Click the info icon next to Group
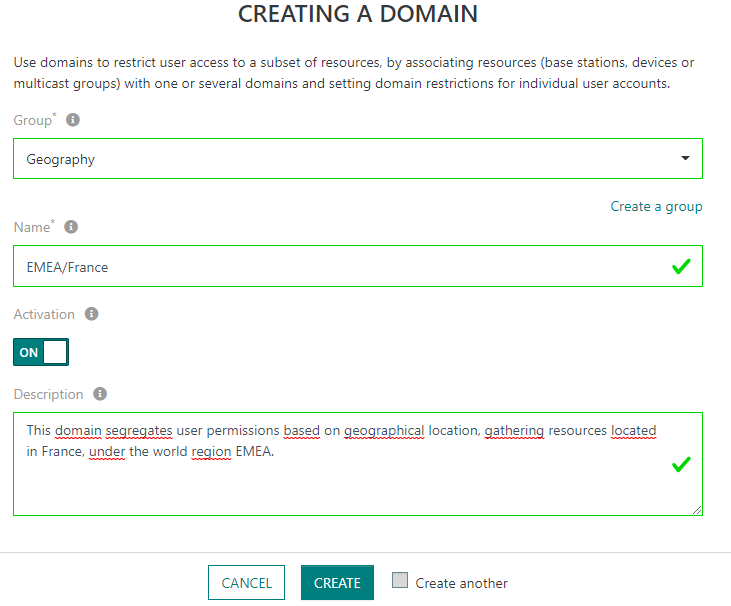 click(73, 120)
